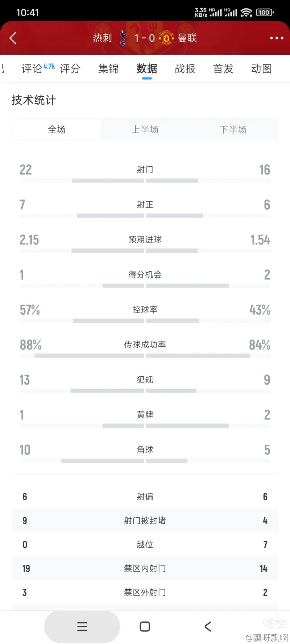Tap the Android home square button
Image resolution: width=290 pixels, height=644 pixels.
[x=145, y=627]
